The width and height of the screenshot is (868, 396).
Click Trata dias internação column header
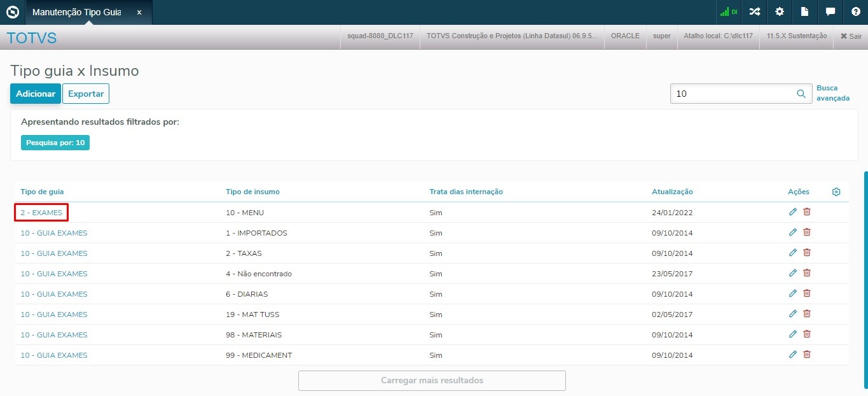pyautogui.click(x=466, y=192)
